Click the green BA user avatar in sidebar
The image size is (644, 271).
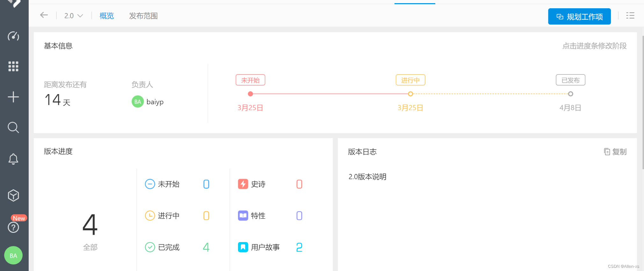[13, 255]
